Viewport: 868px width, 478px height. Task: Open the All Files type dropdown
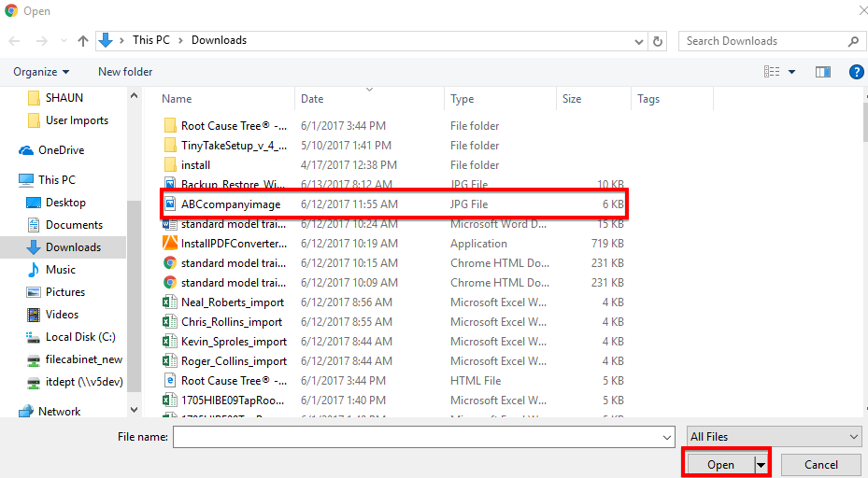point(774,437)
